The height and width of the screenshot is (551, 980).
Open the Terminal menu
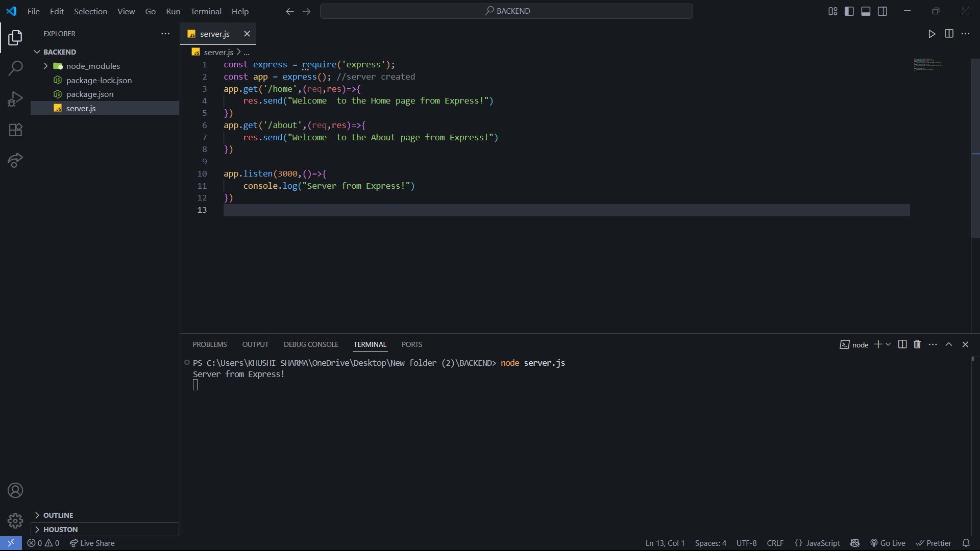tap(206, 11)
